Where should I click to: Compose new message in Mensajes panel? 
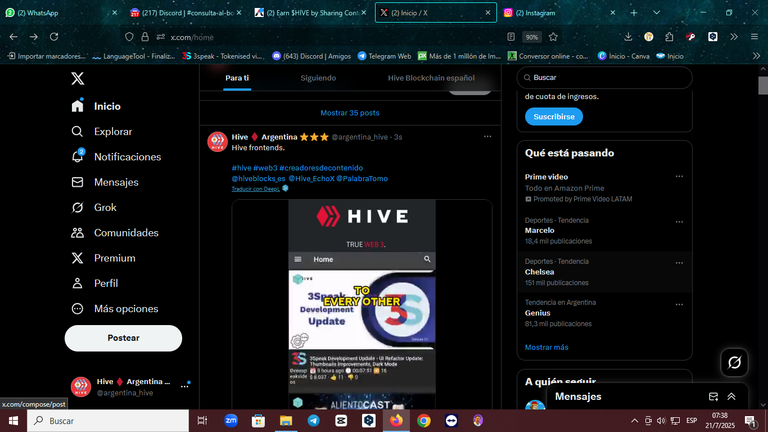pyautogui.click(x=713, y=397)
